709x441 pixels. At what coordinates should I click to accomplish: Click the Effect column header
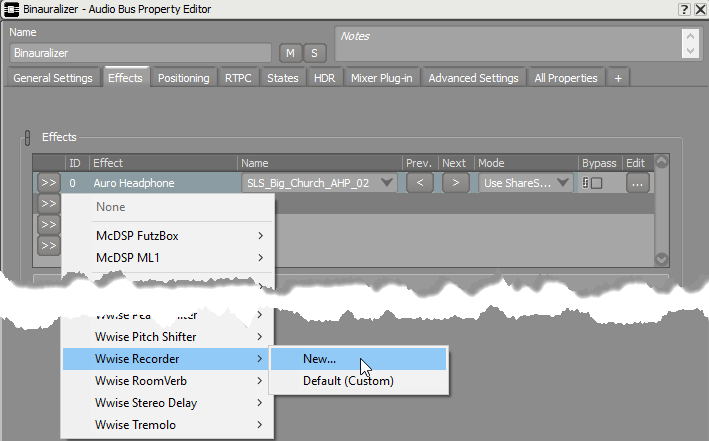164,163
